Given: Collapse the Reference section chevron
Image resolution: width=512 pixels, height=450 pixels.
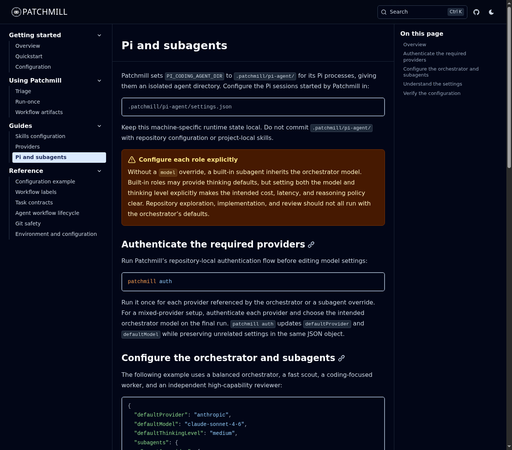Looking at the screenshot, I should (x=99, y=171).
